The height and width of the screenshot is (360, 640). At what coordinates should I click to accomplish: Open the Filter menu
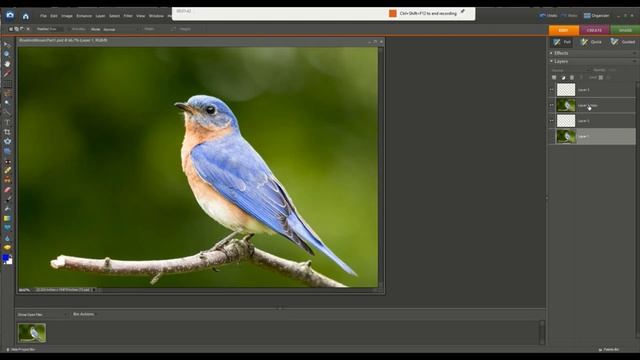(x=128, y=16)
